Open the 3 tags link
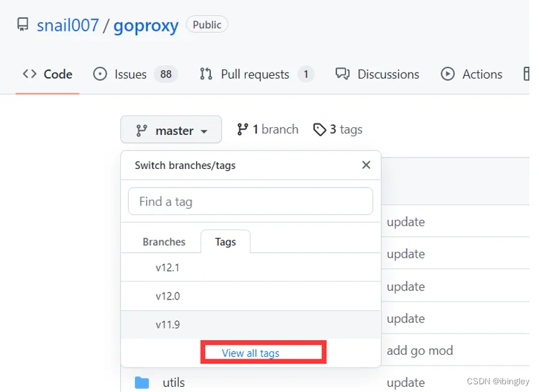539x392 pixels. (x=338, y=130)
